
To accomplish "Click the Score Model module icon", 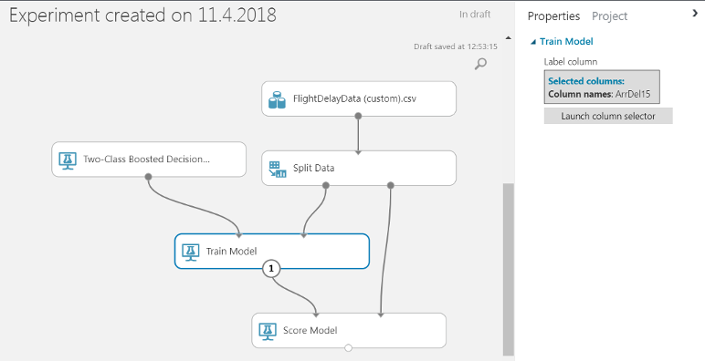I will coord(268,331).
